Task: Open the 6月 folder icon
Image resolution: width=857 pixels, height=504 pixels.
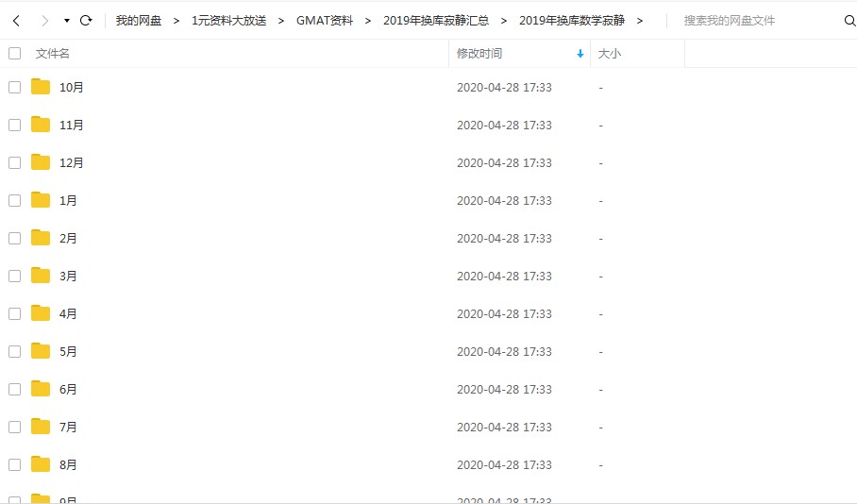Action: (41, 389)
